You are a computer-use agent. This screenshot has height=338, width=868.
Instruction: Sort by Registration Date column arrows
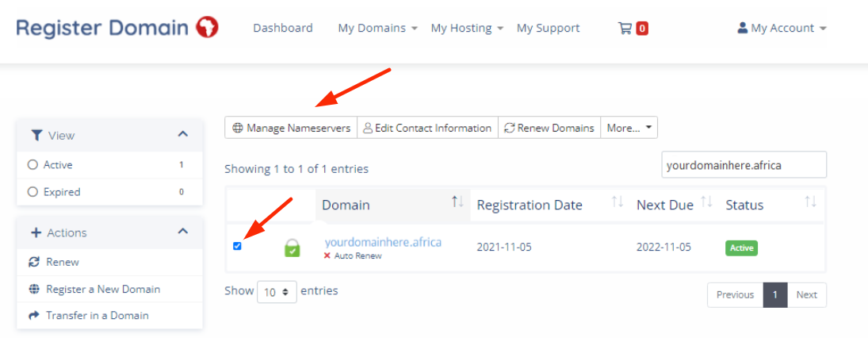(618, 203)
